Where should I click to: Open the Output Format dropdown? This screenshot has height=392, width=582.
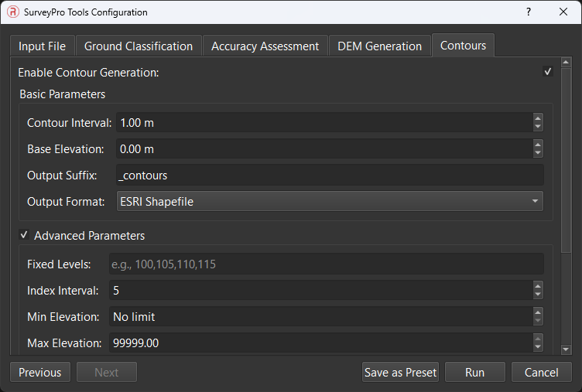[x=330, y=202]
